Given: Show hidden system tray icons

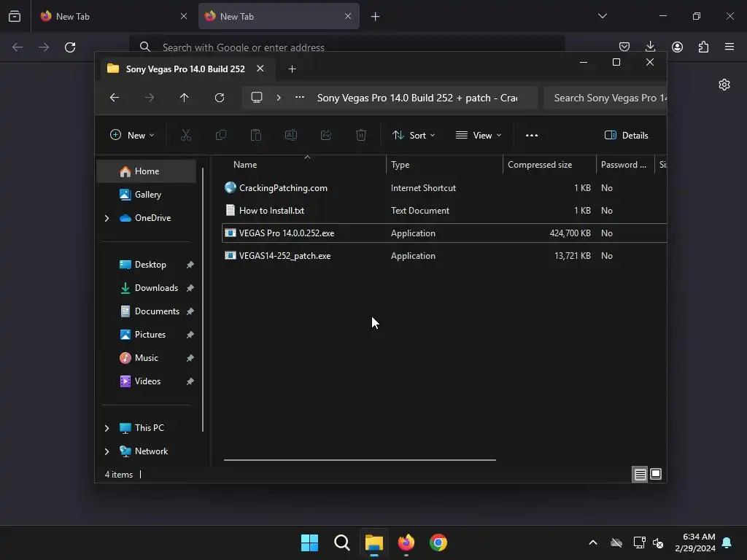Looking at the screenshot, I should click(x=593, y=542).
